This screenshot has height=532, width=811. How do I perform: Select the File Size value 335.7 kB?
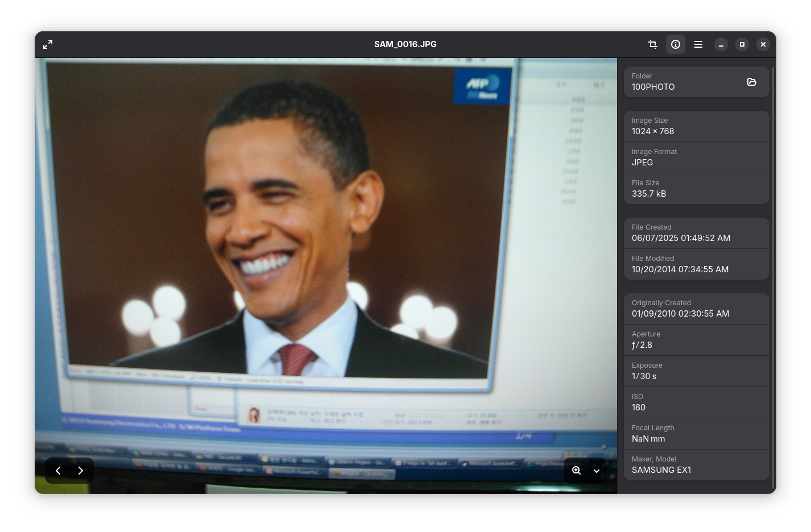point(649,194)
